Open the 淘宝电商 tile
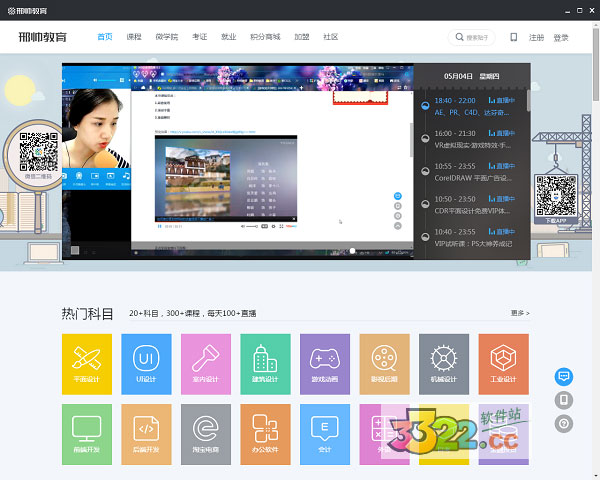The image size is (600, 480). tap(206, 434)
